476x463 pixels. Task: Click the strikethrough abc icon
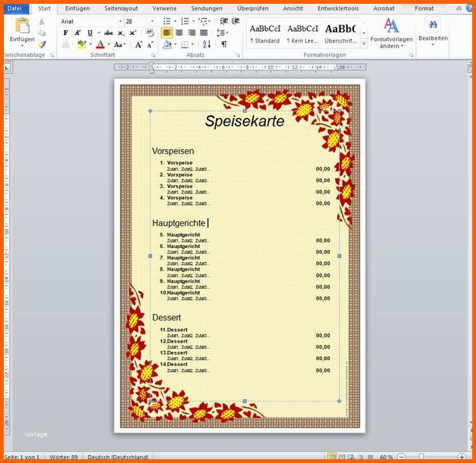(x=109, y=33)
